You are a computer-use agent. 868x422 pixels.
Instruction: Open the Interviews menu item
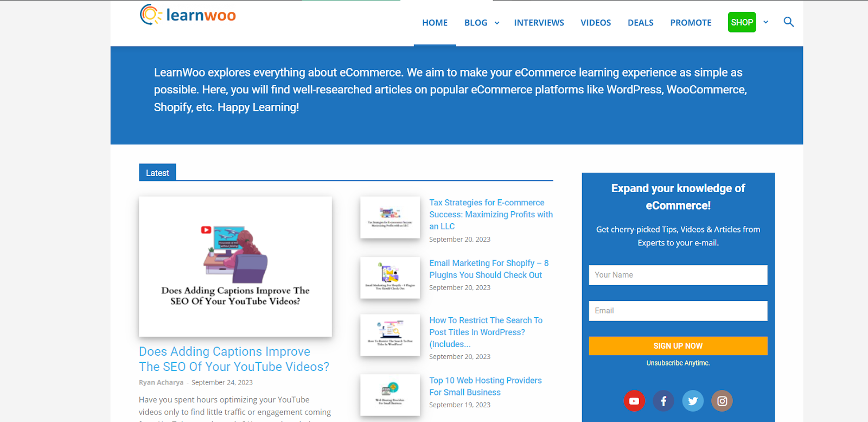[x=539, y=23]
